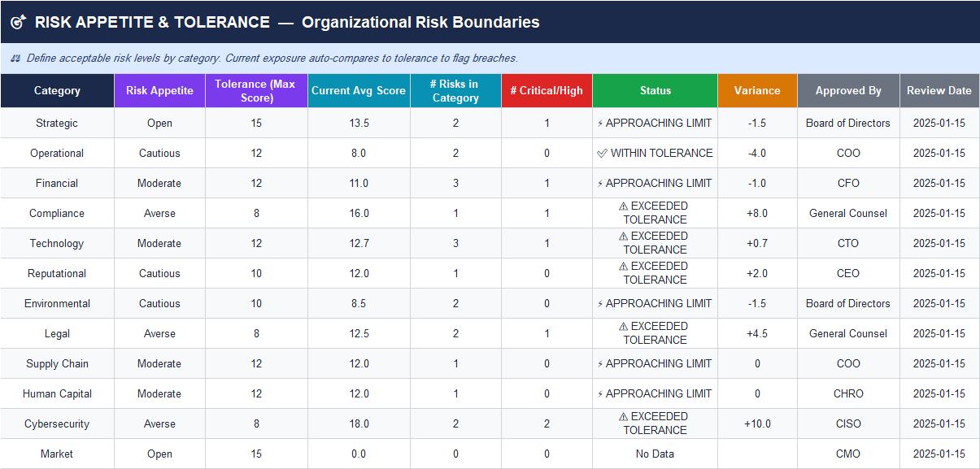Click the warning icon in the Legal status

click(624, 327)
